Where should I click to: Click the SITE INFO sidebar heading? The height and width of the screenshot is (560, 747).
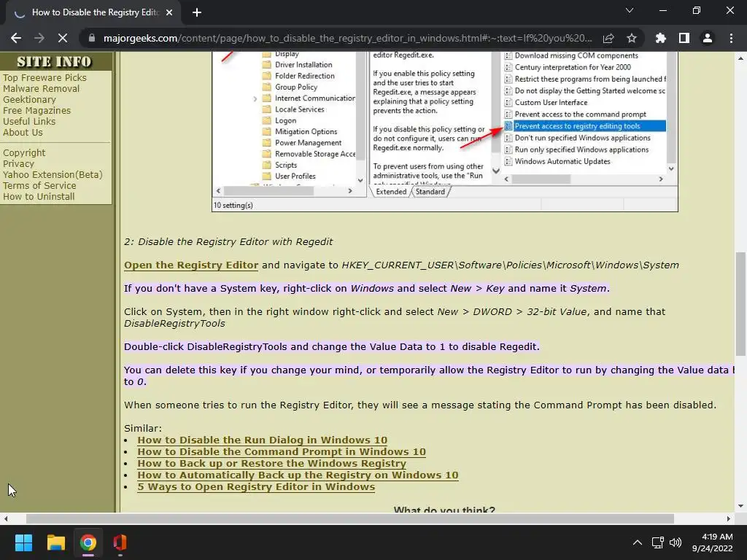coord(54,61)
